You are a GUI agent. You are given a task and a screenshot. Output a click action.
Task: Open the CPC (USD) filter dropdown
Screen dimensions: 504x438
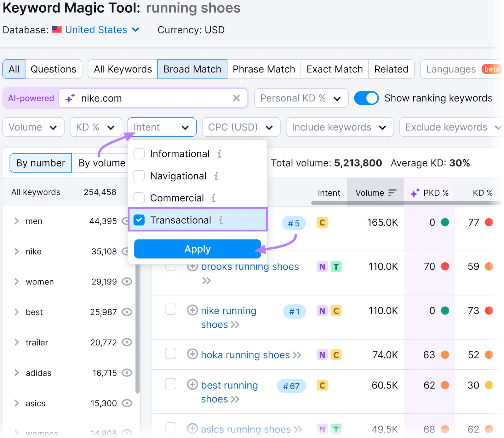tap(241, 127)
